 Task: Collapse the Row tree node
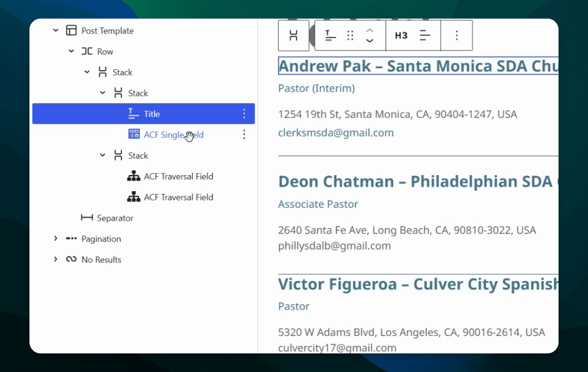tap(71, 51)
